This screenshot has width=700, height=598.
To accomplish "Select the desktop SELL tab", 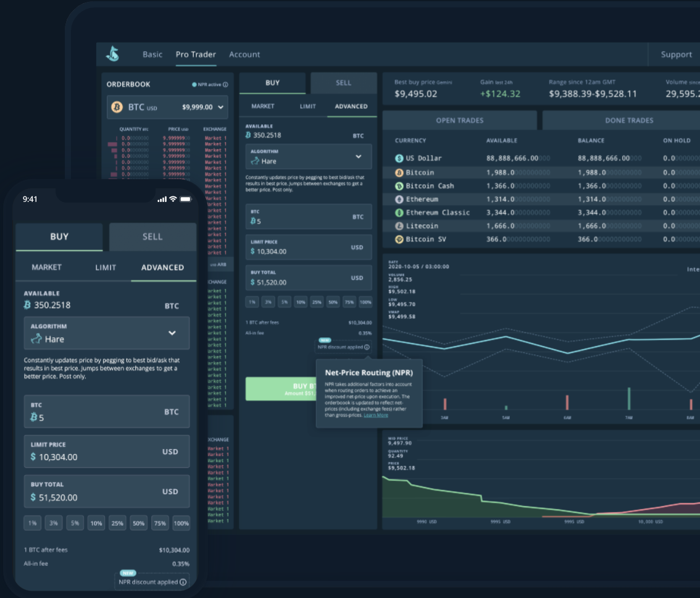I will pos(343,83).
